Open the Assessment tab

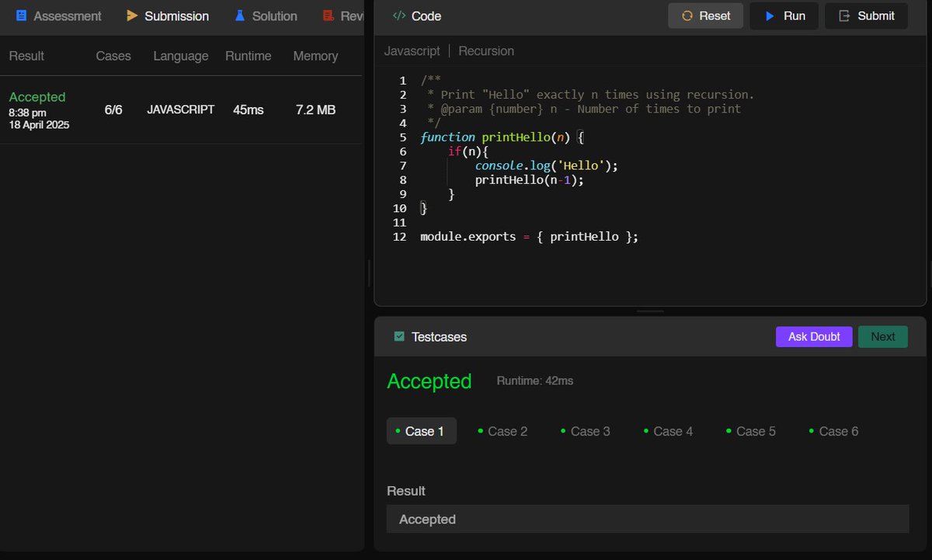point(59,16)
